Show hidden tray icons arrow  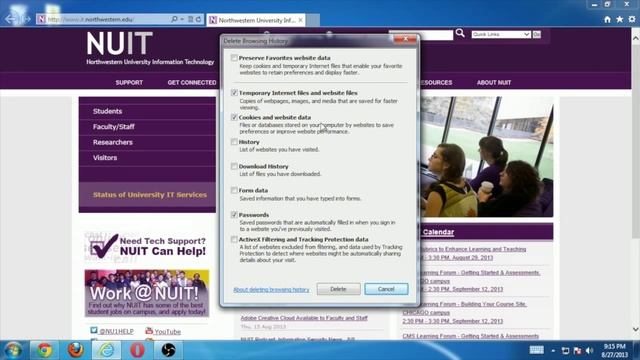[553, 350]
